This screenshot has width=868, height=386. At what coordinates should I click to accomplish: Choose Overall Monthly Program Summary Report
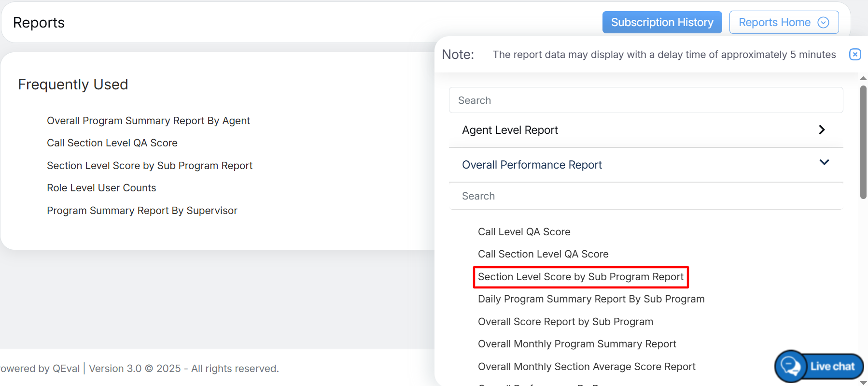tap(577, 344)
